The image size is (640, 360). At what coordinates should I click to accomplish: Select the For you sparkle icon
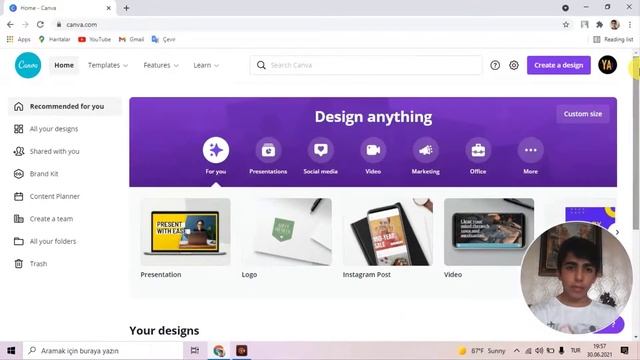[x=216, y=150]
